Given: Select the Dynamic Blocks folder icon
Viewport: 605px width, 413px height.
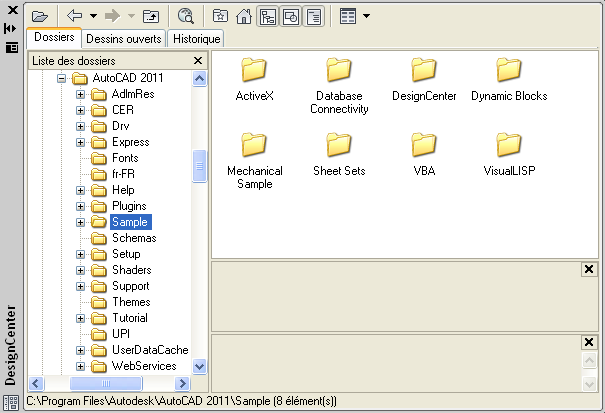Looking at the screenshot, I should [509, 72].
